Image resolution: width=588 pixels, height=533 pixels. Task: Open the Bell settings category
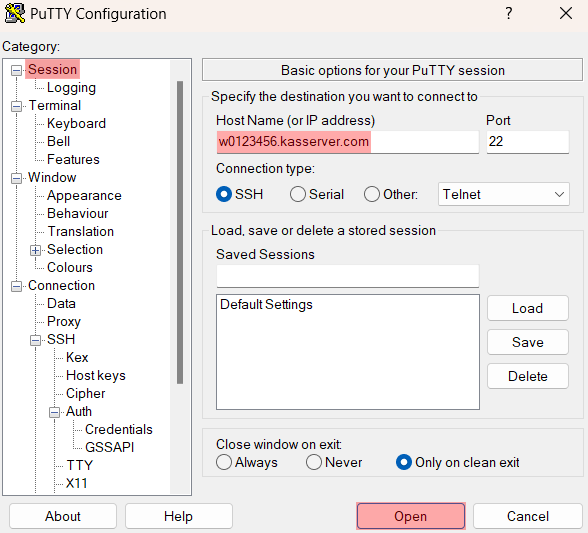[x=58, y=141]
